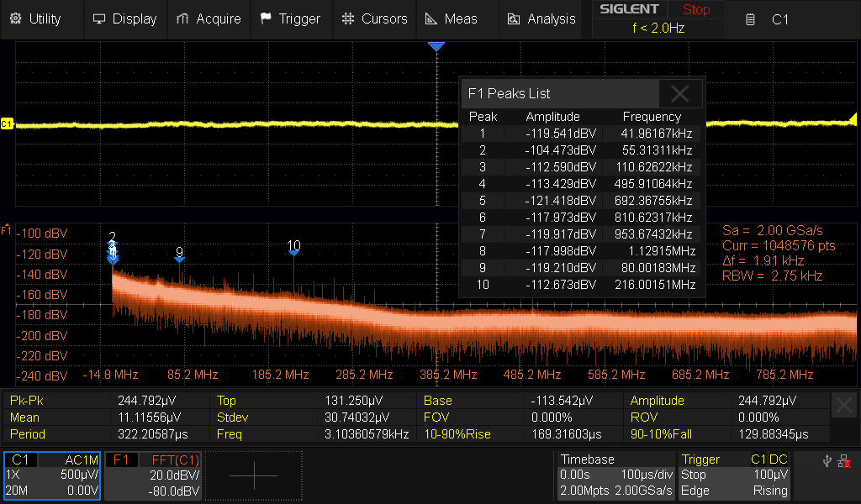This screenshot has height=504, width=861.
Task: Toggle the Stop acquisition status button
Action: 695,10
